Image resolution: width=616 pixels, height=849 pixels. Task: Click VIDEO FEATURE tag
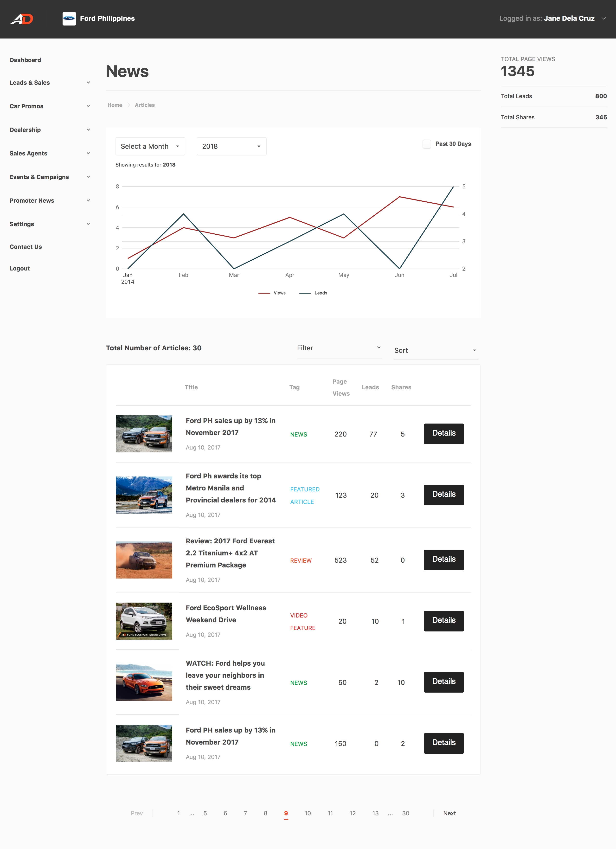tap(303, 622)
